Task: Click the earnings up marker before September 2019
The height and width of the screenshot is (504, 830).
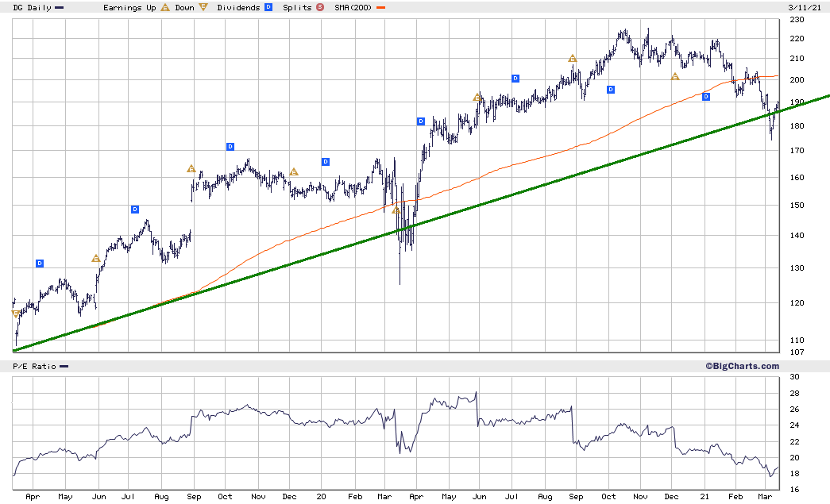Action: pyautogui.click(x=191, y=169)
